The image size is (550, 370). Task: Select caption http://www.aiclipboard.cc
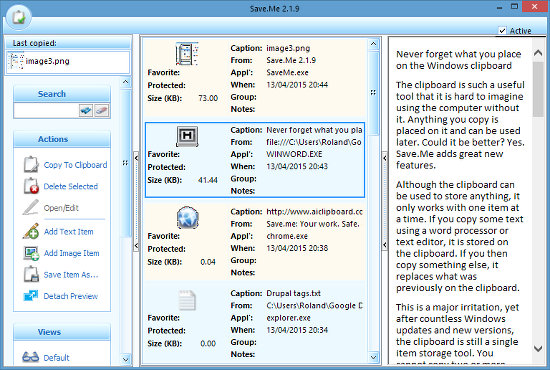(314, 212)
